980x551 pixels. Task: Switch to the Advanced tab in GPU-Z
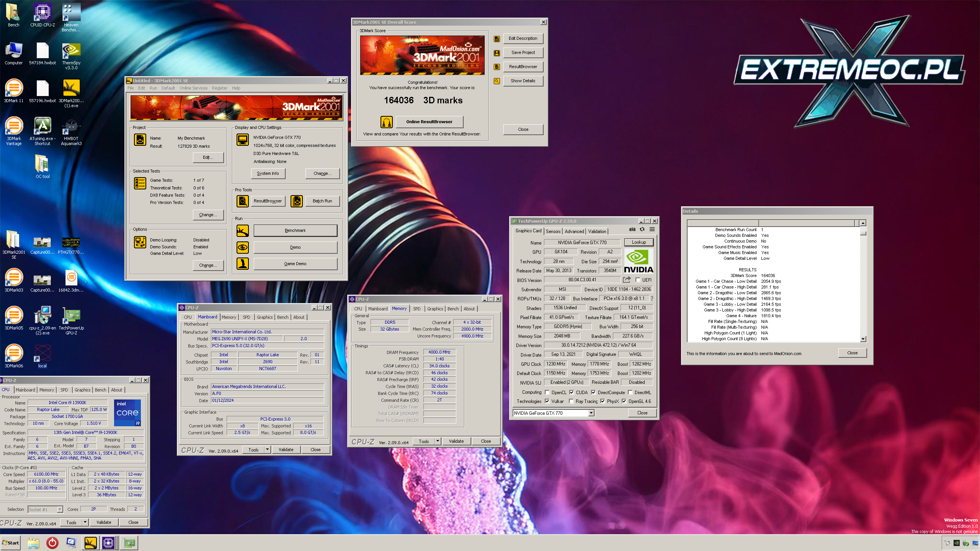[x=574, y=231]
